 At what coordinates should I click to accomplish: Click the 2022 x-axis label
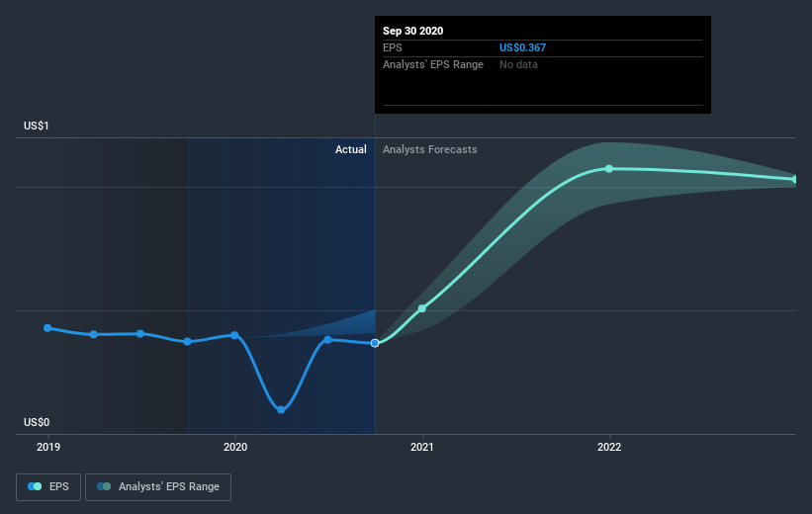609,447
